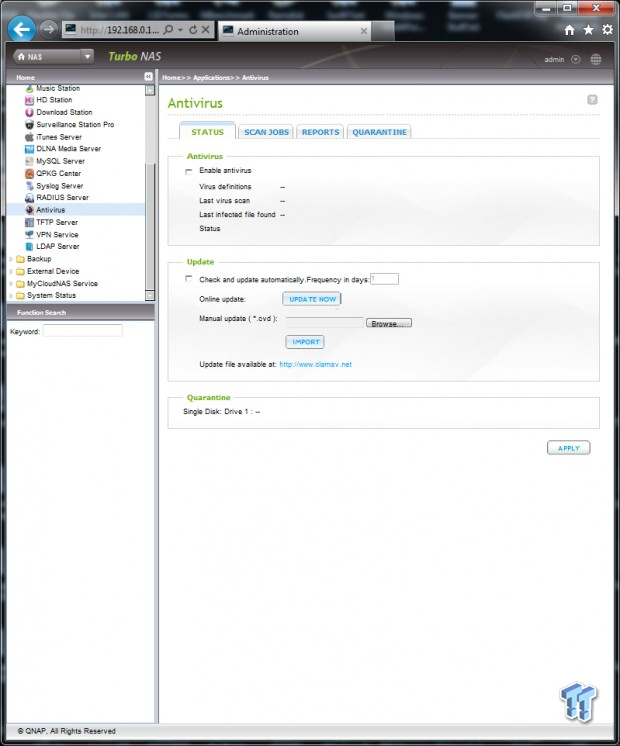The width and height of the screenshot is (620, 746).
Task: Open the TFTP Server icon
Action: click(x=30, y=222)
